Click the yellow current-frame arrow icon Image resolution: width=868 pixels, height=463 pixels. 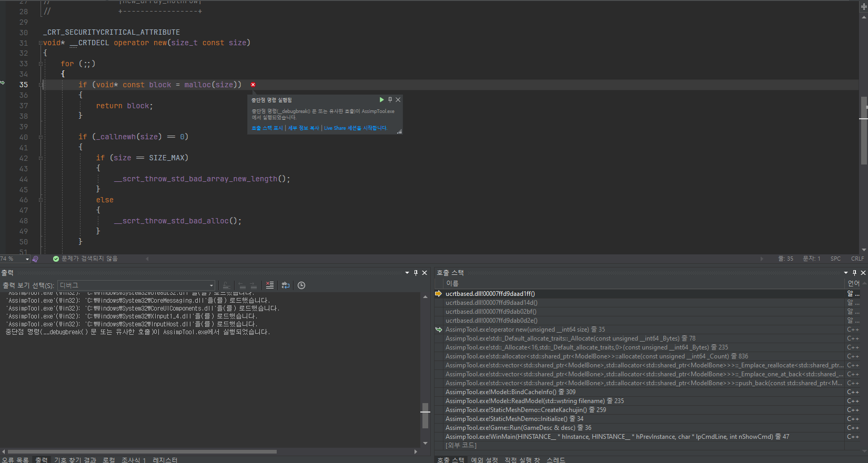pos(439,294)
